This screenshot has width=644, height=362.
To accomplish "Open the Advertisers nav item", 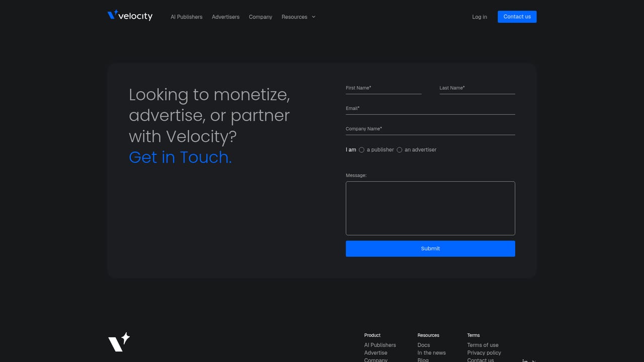I will coord(225,17).
